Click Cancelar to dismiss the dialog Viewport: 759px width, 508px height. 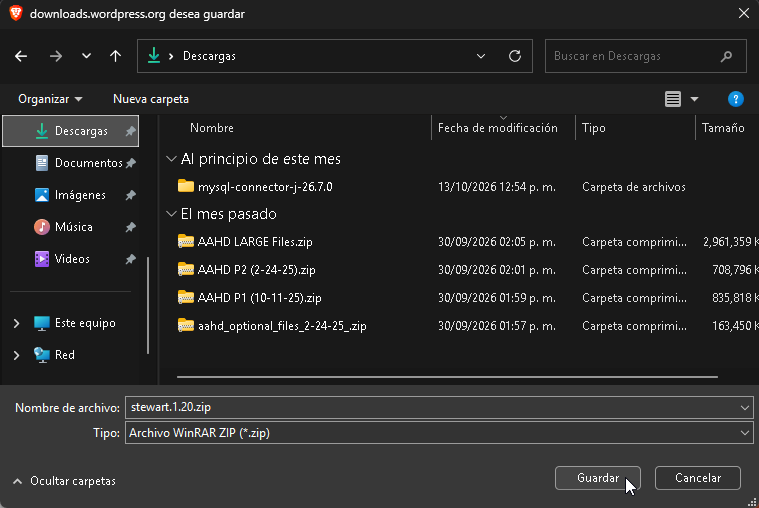pos(698,478)
